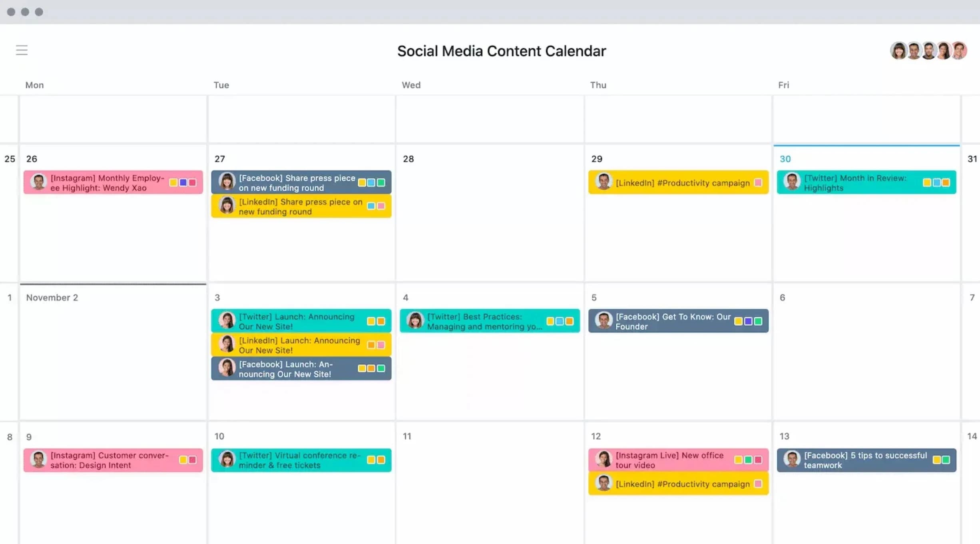Open the last teammate avatar in header
The width and height of the screenshot is (980, 544).
[960, 51]
